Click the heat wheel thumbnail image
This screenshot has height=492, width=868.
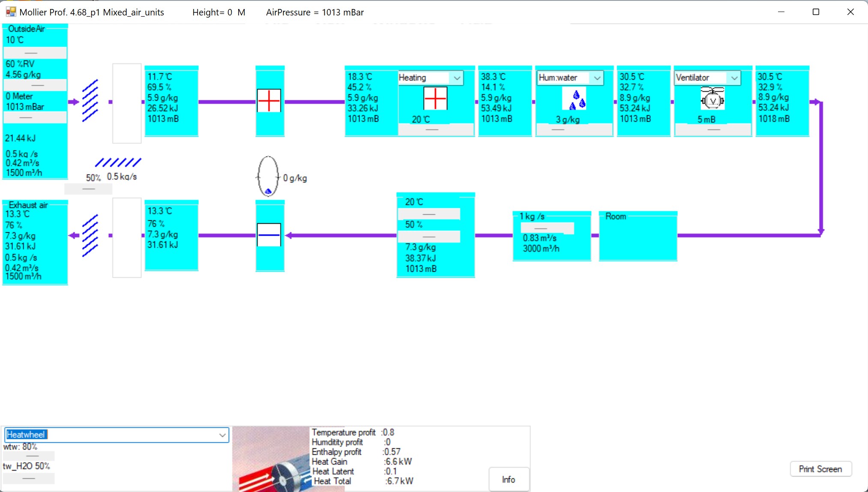(x=270, y=459)
